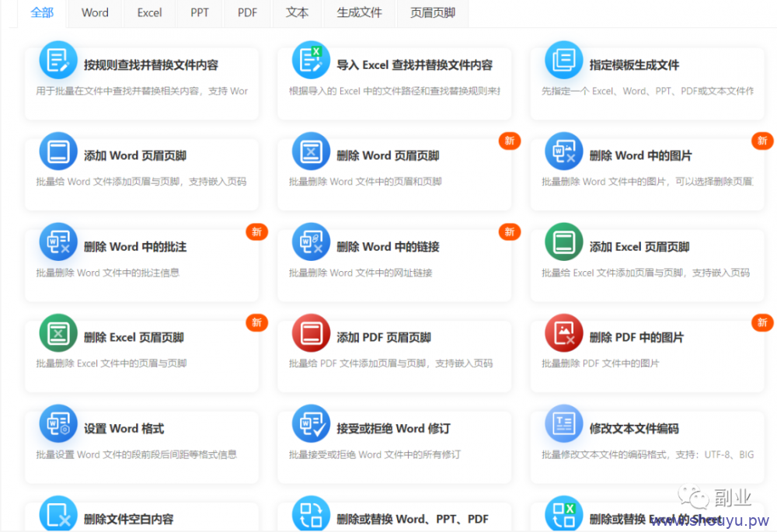
Task: Click 新 badge on 删除 Word 页眉页脚 card
Action: 510,141
